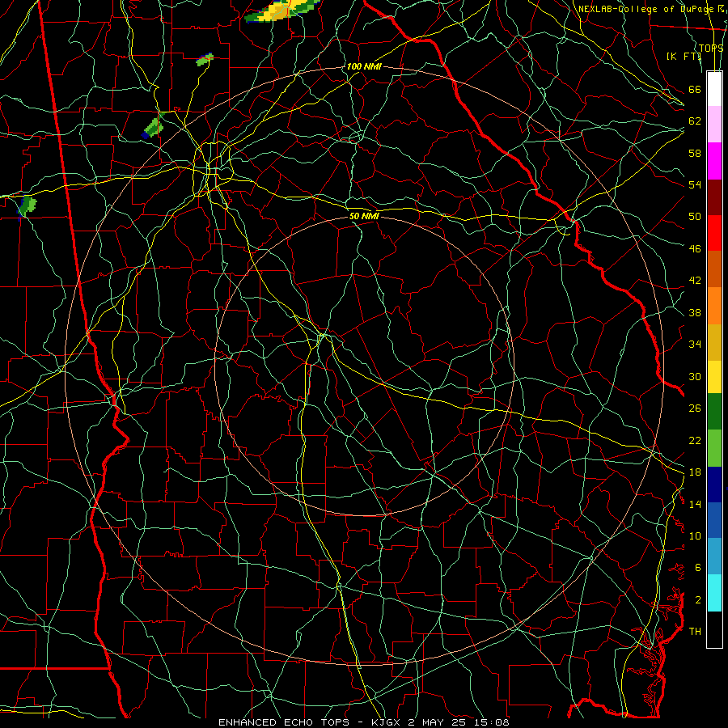Click the legend value 22
This screenshot has width=728, height=728.
(695, 440)
